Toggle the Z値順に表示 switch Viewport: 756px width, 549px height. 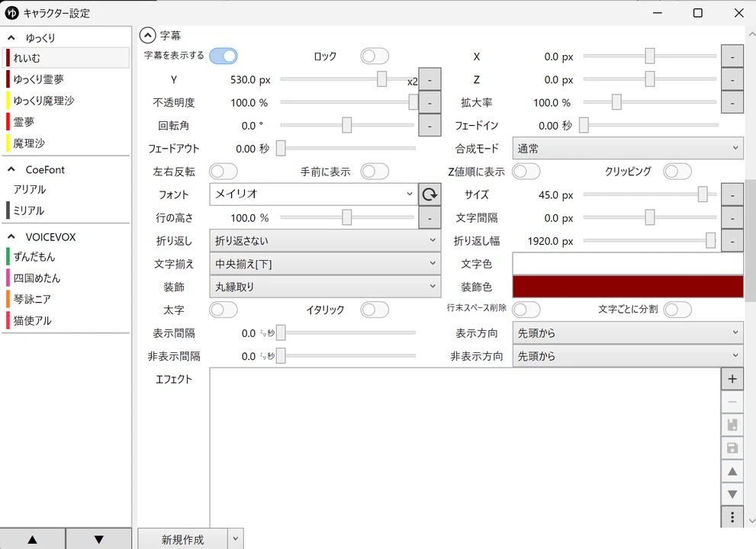[x=526, y=171]
